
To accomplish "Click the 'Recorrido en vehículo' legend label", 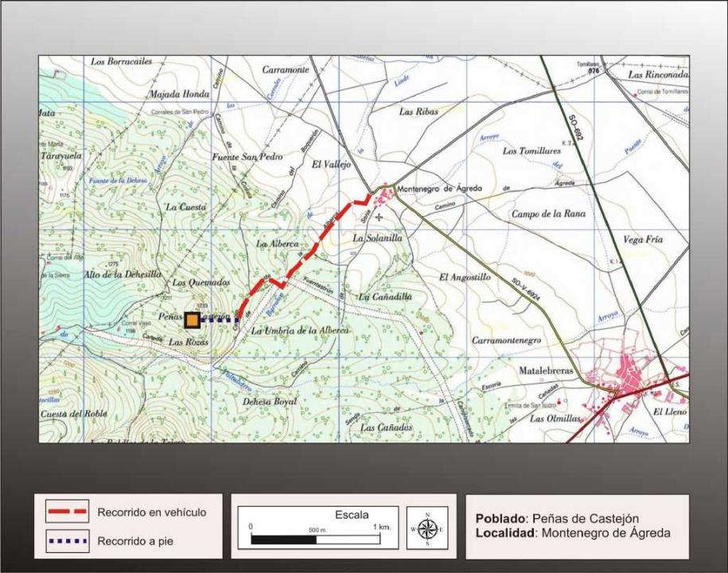I will pyautogui.click(x=152, y=513).
